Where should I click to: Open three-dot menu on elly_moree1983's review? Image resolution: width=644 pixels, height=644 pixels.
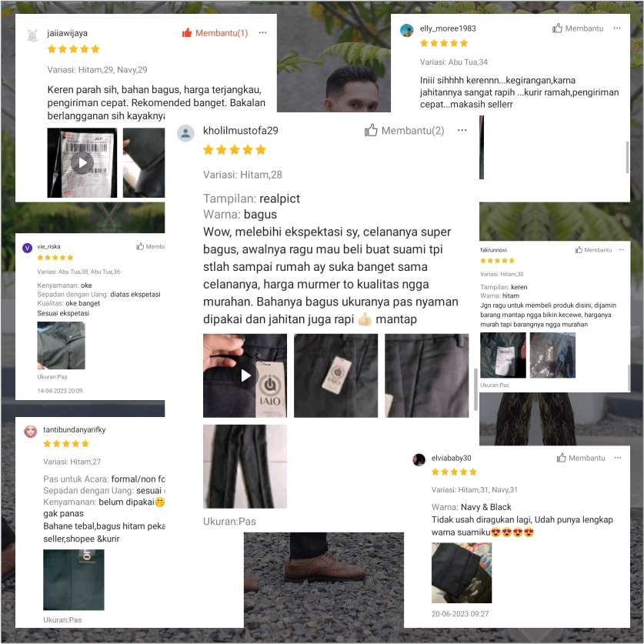coord(617,28)
